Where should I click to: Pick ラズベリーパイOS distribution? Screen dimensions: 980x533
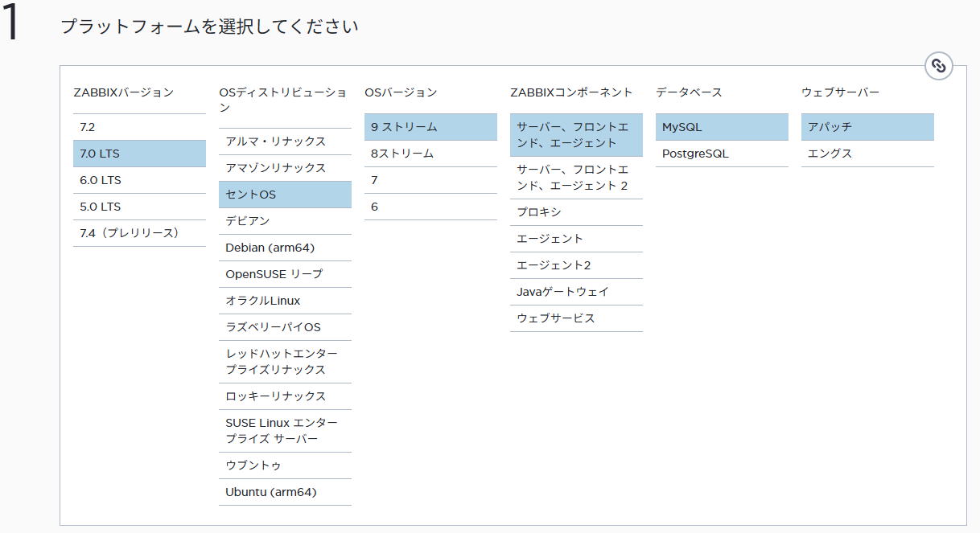coord(285,327)
